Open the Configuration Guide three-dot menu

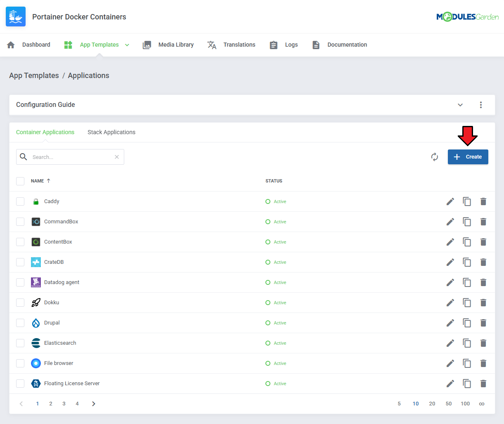pyautogui.click(x=481, y=105)
